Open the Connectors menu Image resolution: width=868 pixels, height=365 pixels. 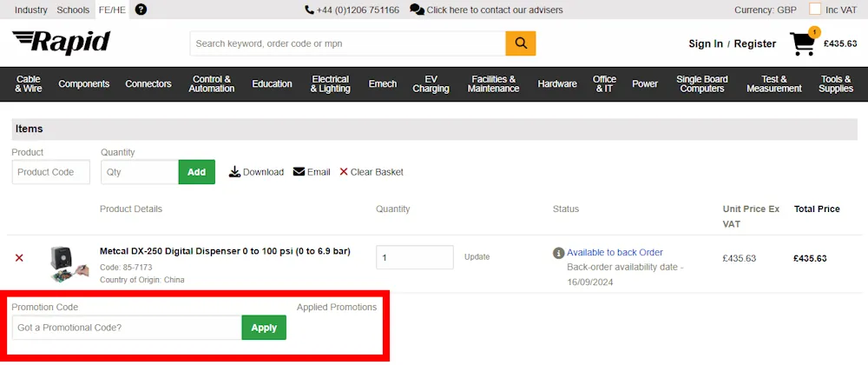pyautogui.click(x=148, y=83)
